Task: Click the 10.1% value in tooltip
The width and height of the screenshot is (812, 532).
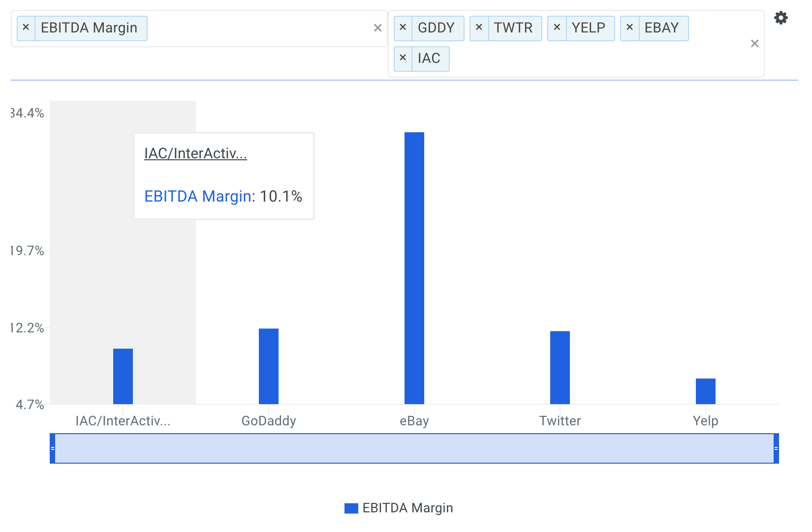Action: pyautogui.click(x=281, y=196)
